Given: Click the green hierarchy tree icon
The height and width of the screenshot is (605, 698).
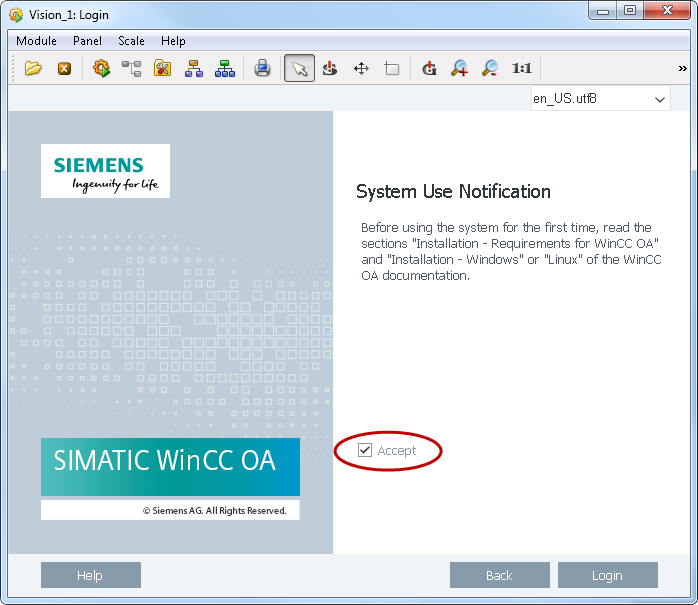Looking at the screenshot, I should pos(225,69).
